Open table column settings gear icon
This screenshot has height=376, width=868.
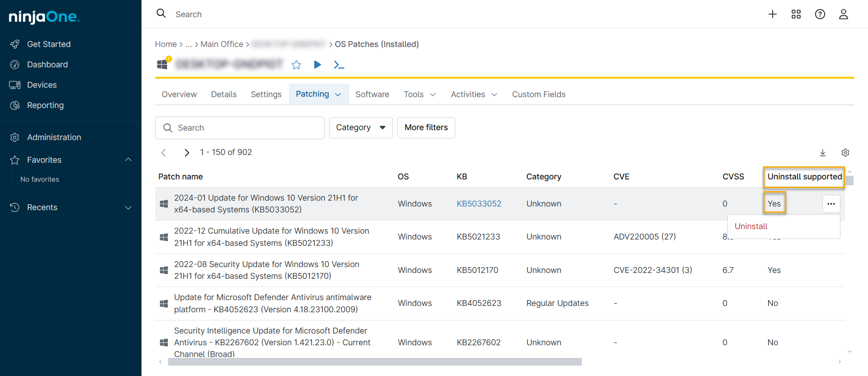click(845, 153)
